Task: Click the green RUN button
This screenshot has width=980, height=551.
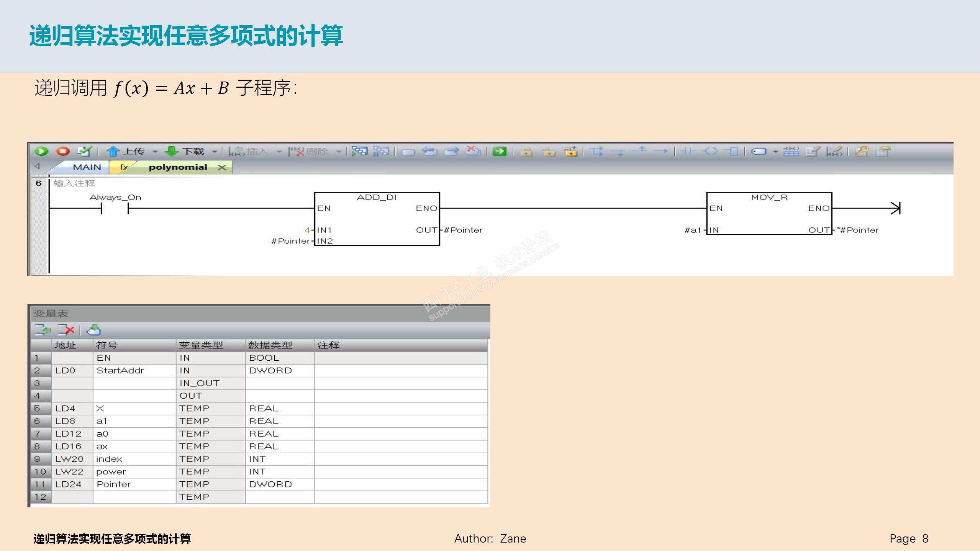Action: (x=41, y=151)
